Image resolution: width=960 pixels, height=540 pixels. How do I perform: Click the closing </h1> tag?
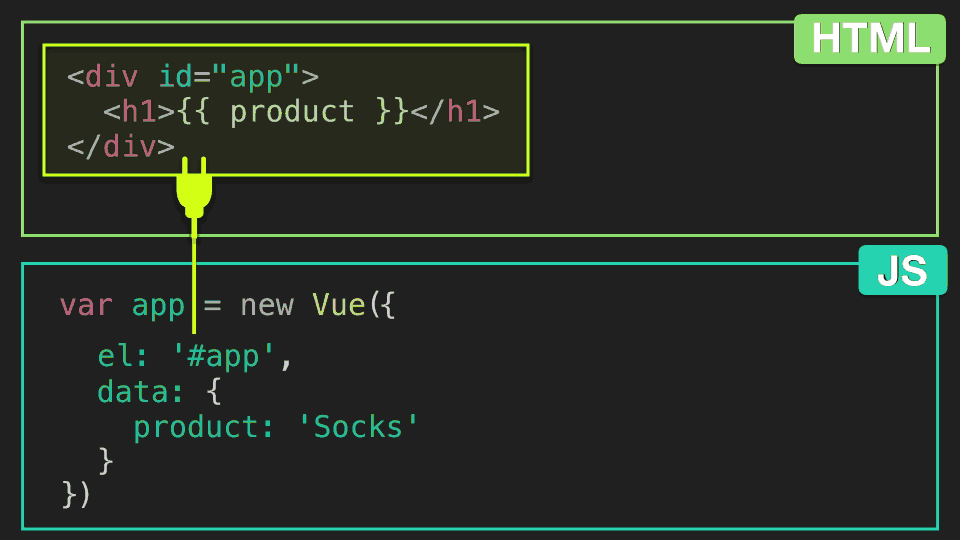click(455, 112)
